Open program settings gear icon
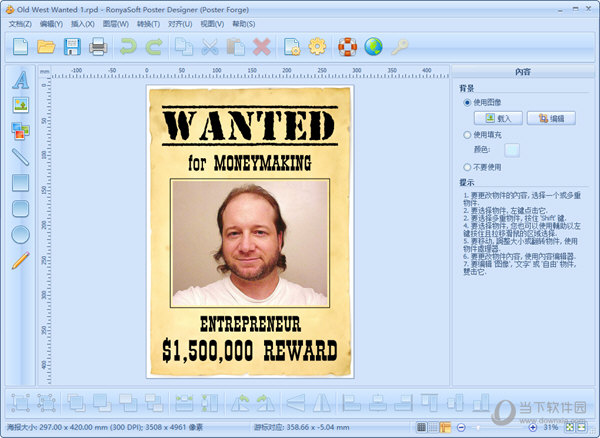This screenshot has height=438, width=600. click(318, 47)
